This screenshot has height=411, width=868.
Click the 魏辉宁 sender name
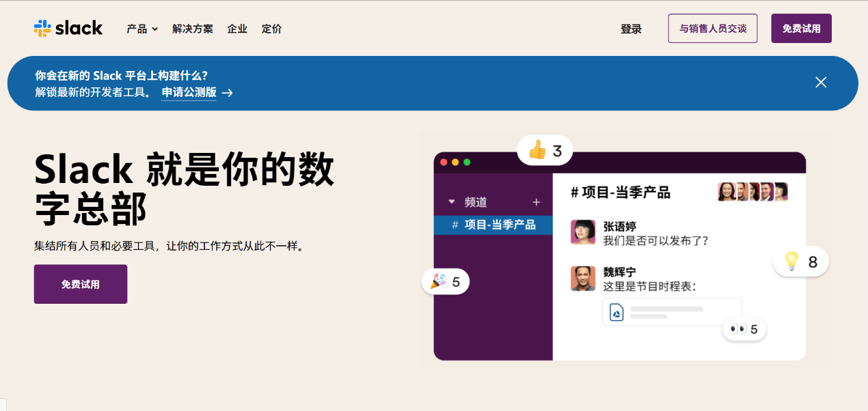tap(620, 272)
